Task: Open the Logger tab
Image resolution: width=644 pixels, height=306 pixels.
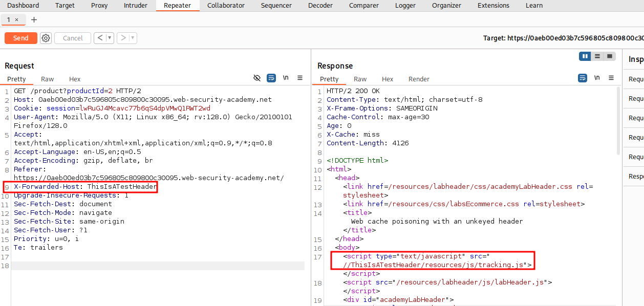Action: pyautogui.click(x=405, y=6)
